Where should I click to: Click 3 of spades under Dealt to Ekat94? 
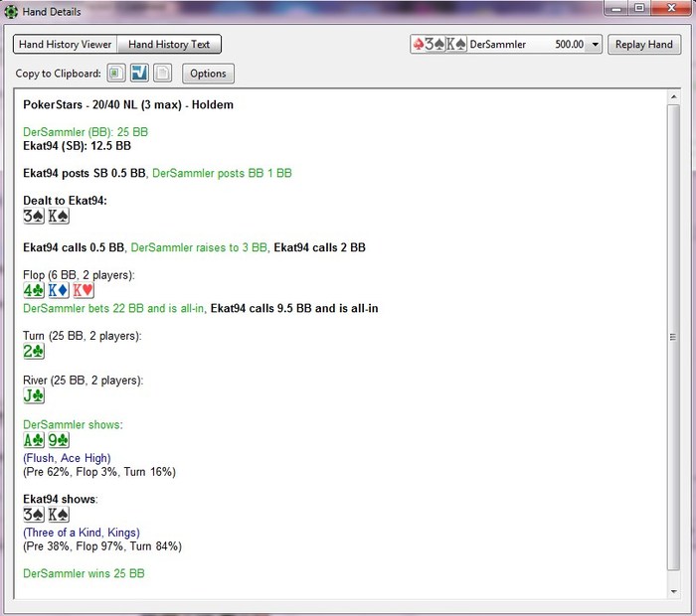pos(34,216)
